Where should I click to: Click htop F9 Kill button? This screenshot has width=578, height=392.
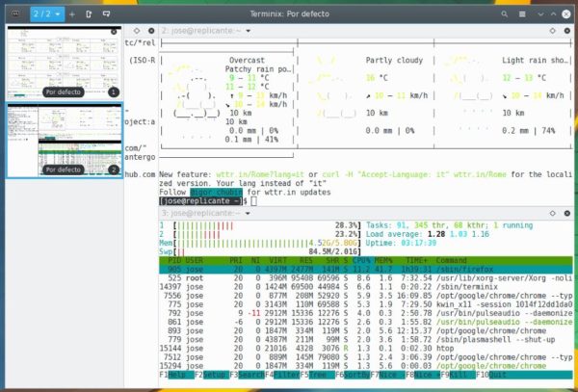(x=458, y=375)
